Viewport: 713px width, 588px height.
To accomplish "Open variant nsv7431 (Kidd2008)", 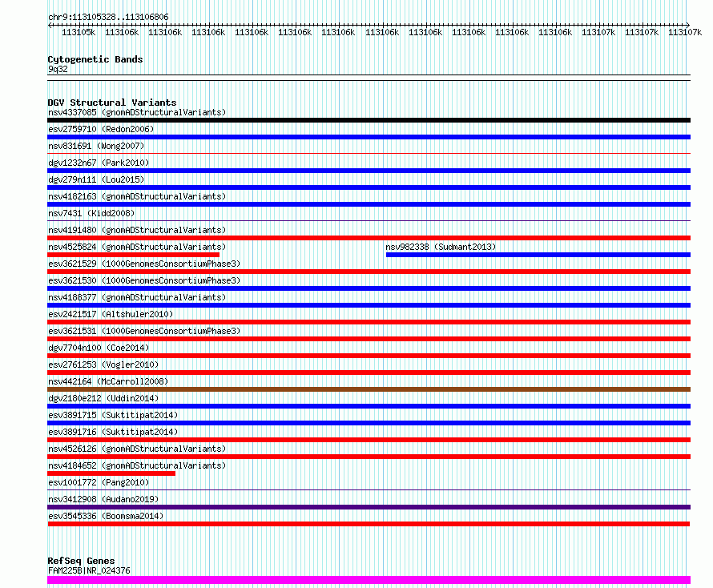I will pyautogui.click(x=91, y=213).
